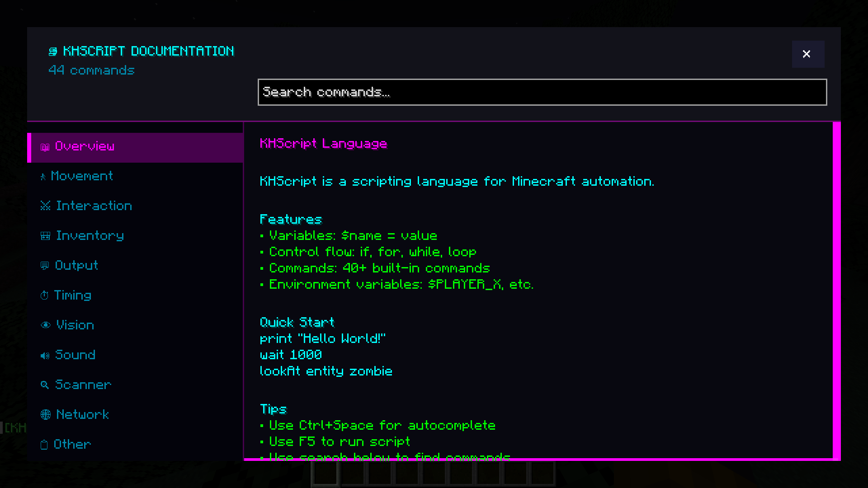The image size is (868, 488).
Task: Click the Movement runner icon
Action: 43,177
